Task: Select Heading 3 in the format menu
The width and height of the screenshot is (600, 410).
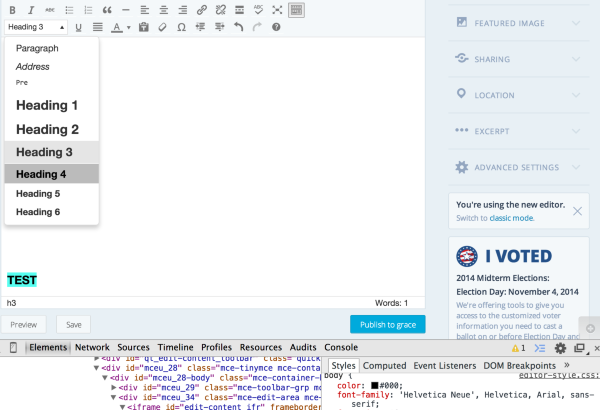Action: click(x=52, y=152)
